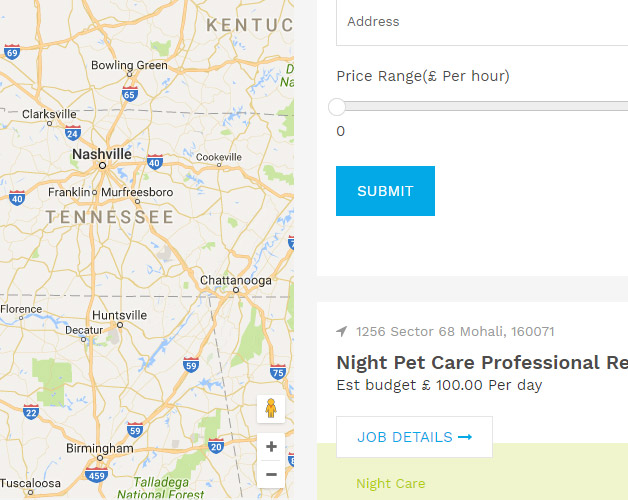
Task: Click the Interstate 75 shield on the map
Action: pos(278,371)
